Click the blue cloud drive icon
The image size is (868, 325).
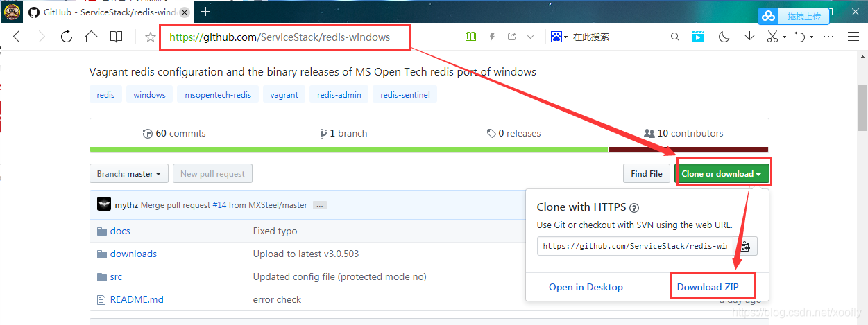coord(768,16)
